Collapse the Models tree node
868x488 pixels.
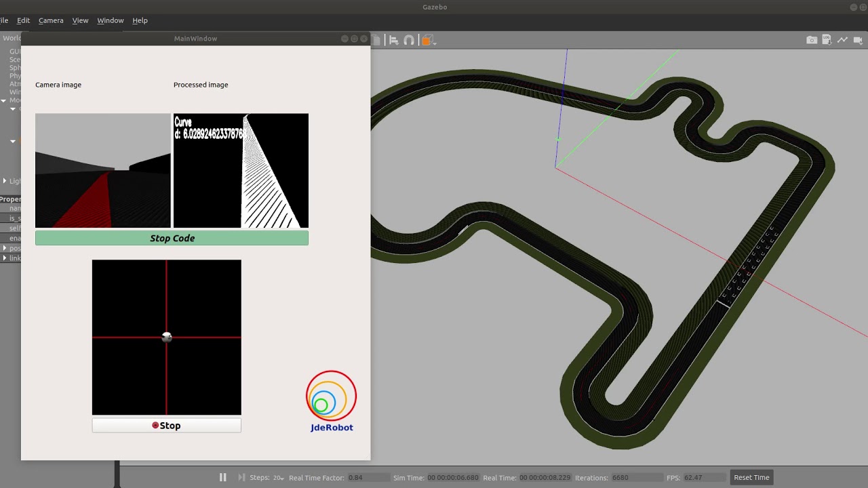pos(3,100)
